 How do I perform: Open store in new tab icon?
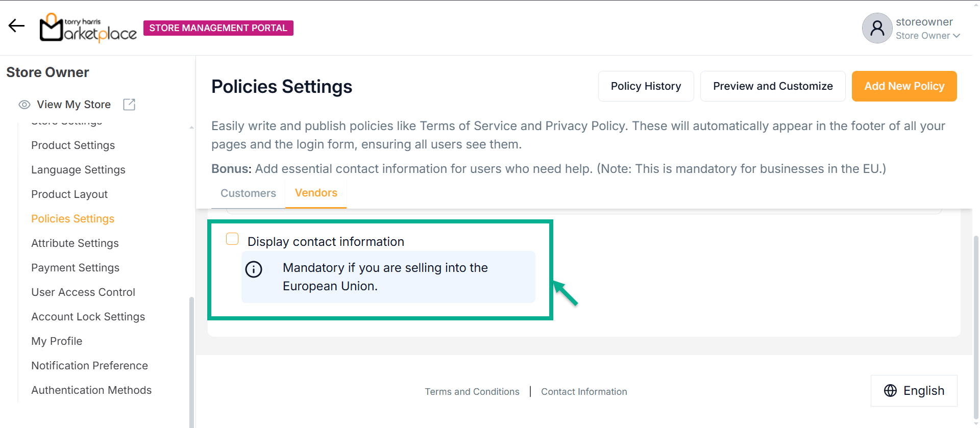coord(129,105)
